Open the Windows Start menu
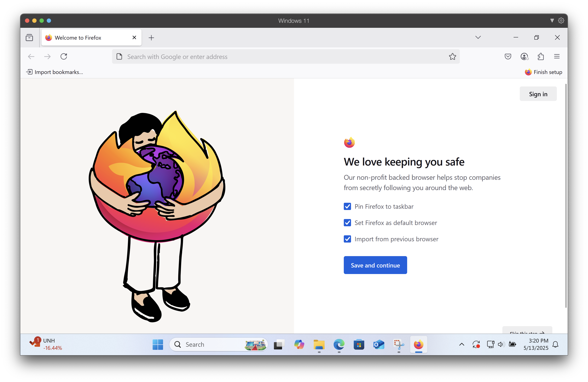Screen dimensions: 588x382 tap(158, 344)
